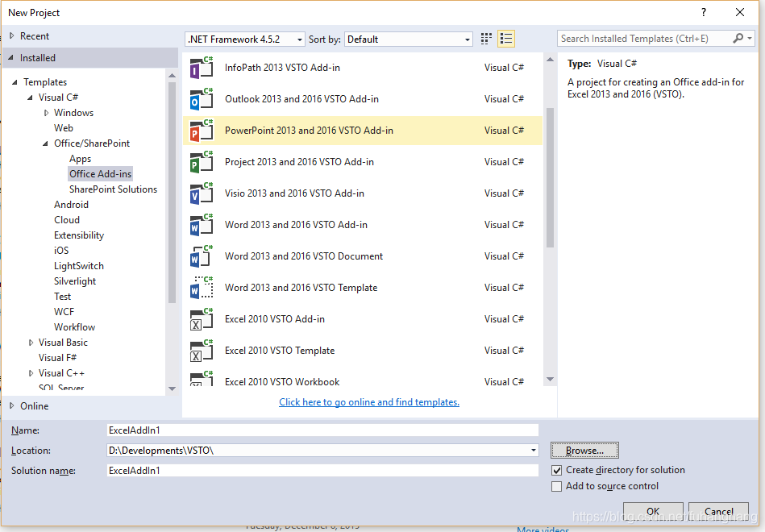765x532 pixels.
Task: Click the Project 2013 and 2016 Add-in icon
Action: tap(201, 162)
